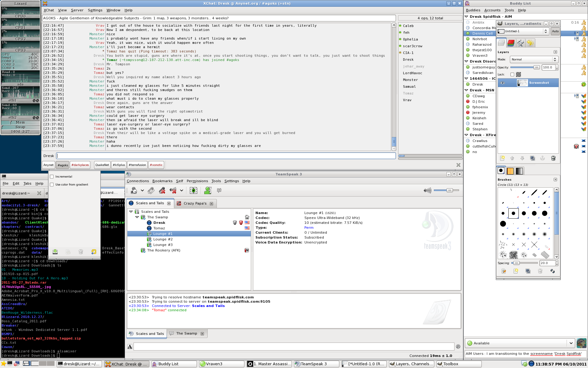Collapse the 'Dresk - XFire' buddy group
This screenshot has height=368, width=588.
(466, 135)
